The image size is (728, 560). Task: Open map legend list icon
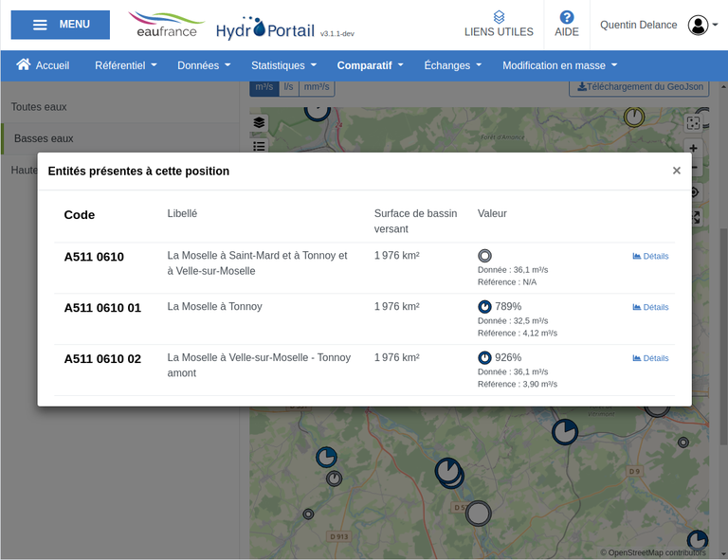259,146
